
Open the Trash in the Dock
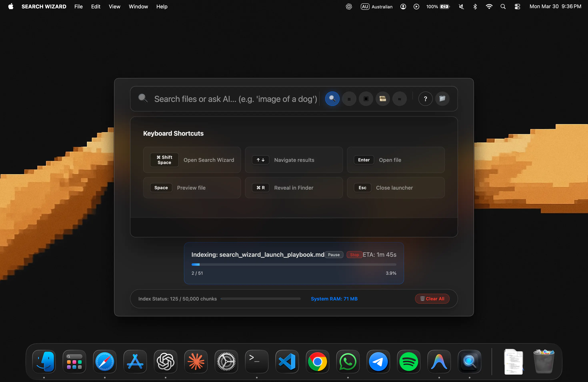click(x=544, y=361)
